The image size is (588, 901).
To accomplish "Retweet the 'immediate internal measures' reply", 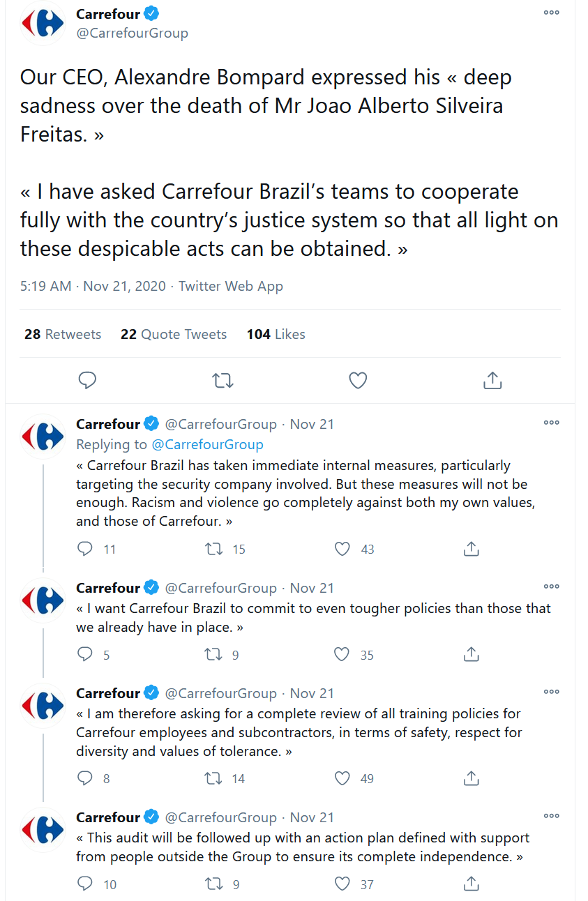I will tap(213, 549).
